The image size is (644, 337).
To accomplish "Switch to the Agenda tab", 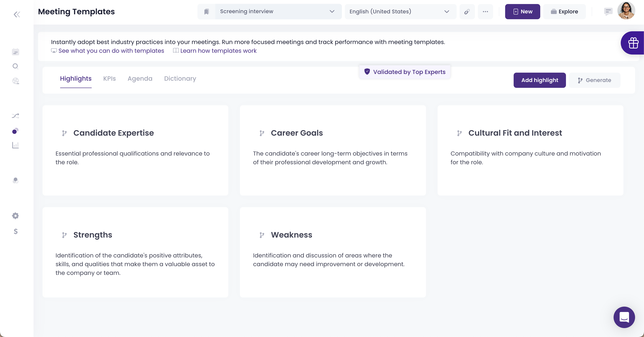I will (140, 78).
